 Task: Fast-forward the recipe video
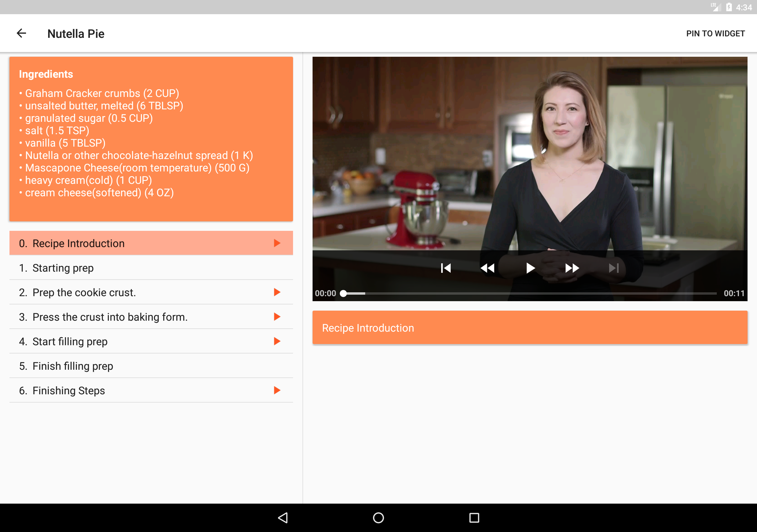click(x=572, y=268)
